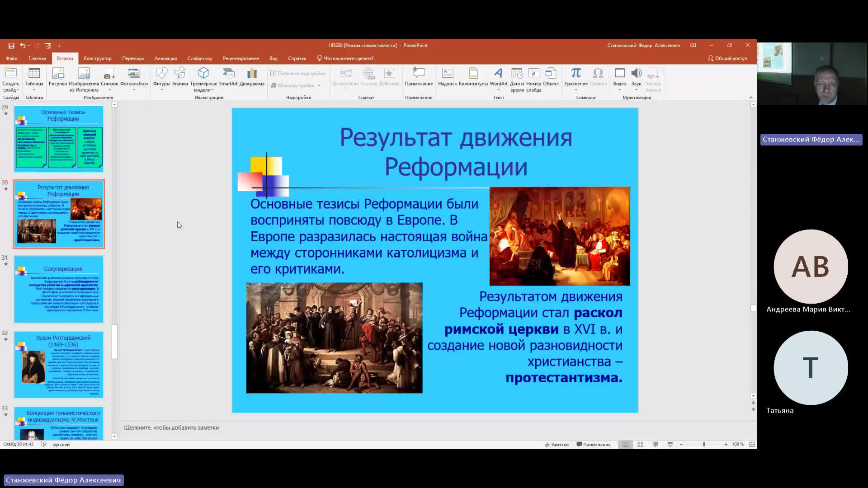Click the Save icon in quick access toolbar
This screenshot has width=868, height=488.
[11, 46]
